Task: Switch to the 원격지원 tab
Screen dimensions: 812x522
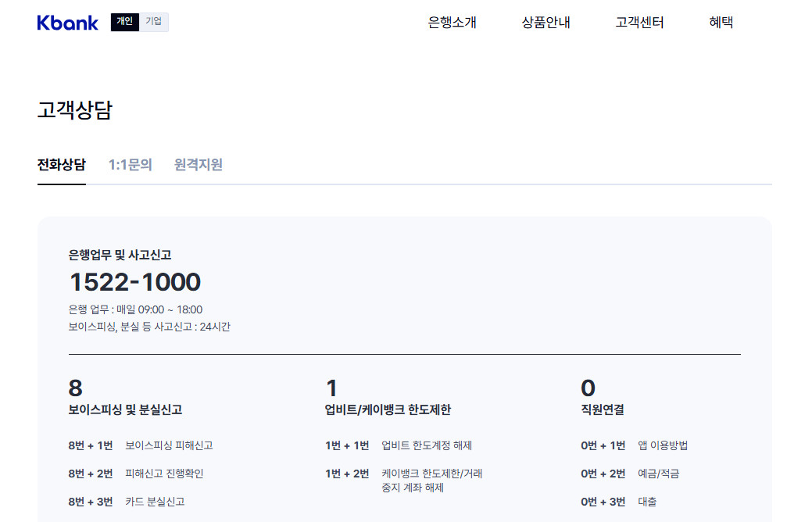Action: [x=196, y=165]
